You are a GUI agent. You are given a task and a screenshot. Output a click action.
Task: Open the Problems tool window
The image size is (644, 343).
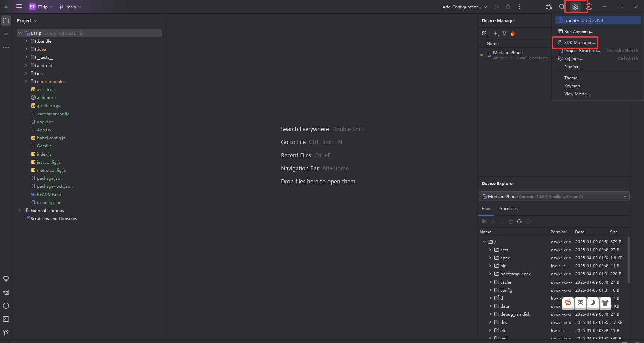tap(6, 306)
